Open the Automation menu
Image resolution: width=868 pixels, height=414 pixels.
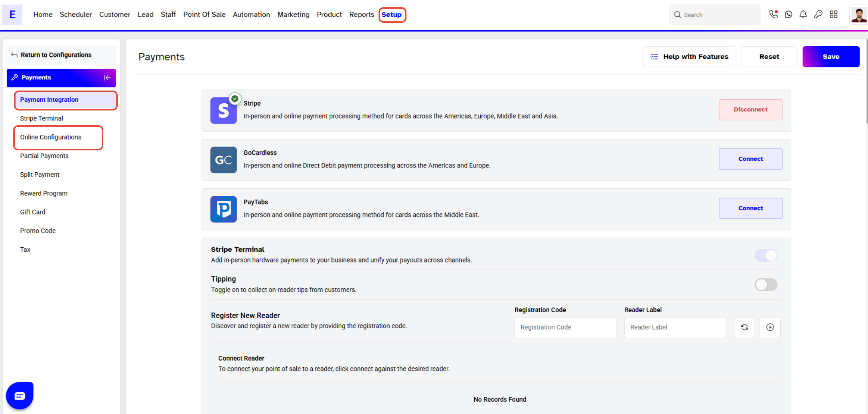point(251,14)
